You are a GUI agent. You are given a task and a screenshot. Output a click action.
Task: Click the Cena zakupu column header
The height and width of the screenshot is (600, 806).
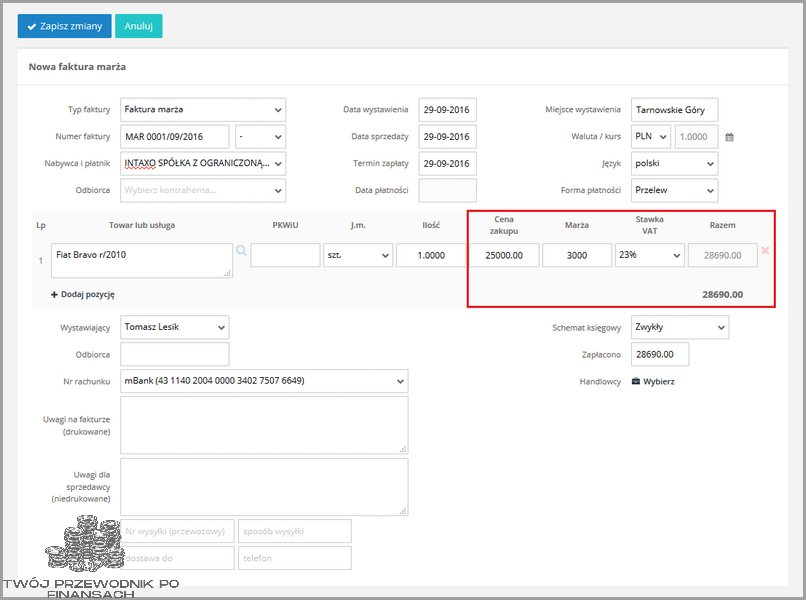[504, 225]
